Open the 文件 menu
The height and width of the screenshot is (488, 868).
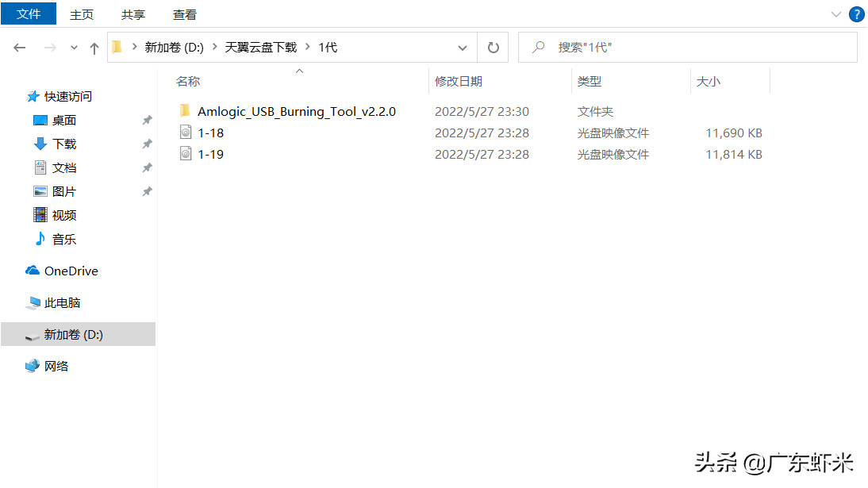pyautogui.click(x=29, y=14)
